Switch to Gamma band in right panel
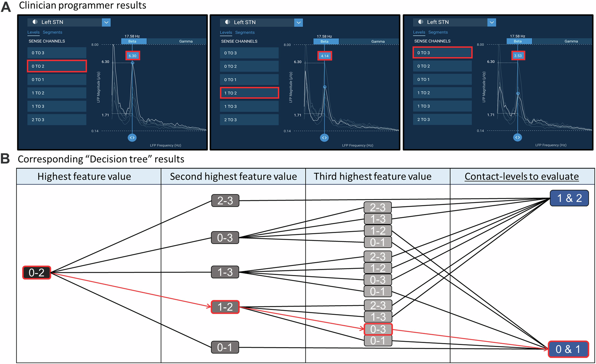596x364 pixels. (571, 41)
